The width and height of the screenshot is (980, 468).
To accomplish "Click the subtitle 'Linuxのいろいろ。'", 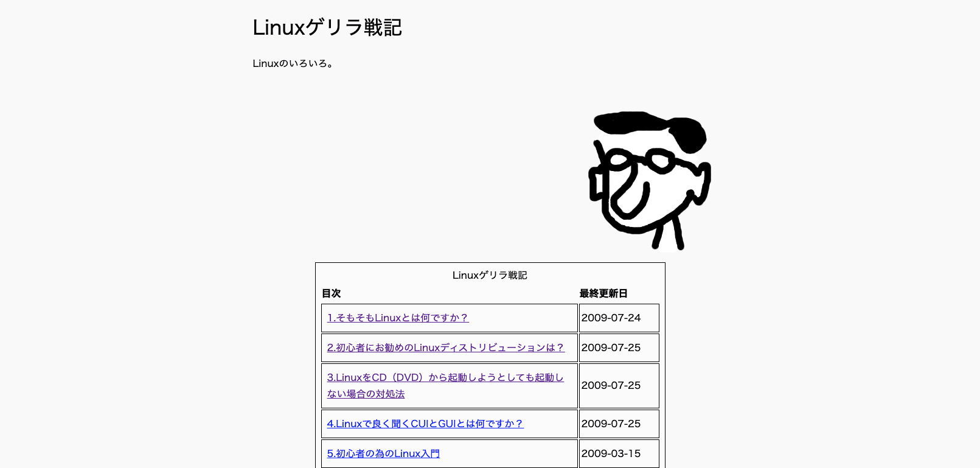I will tap(293, 63).
